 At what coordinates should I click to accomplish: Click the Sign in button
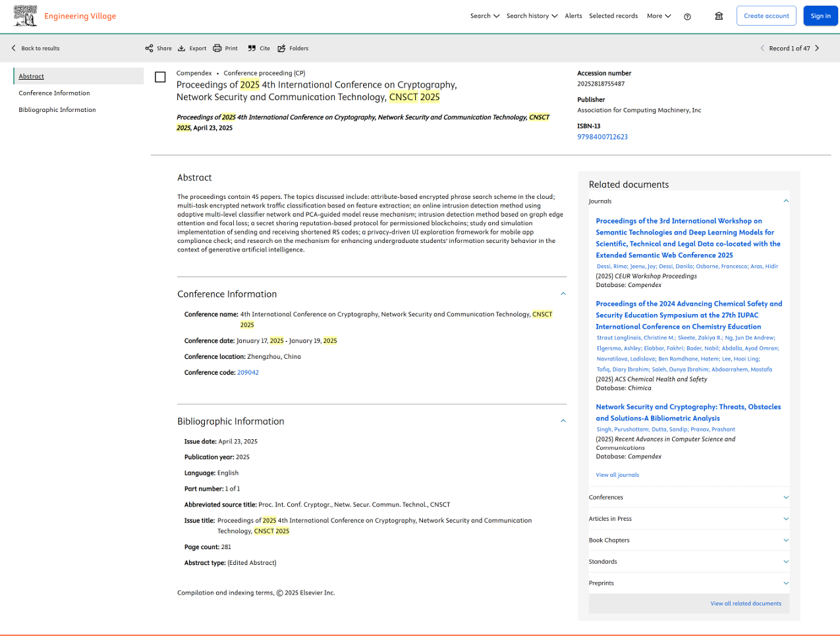tap(820, 16)
